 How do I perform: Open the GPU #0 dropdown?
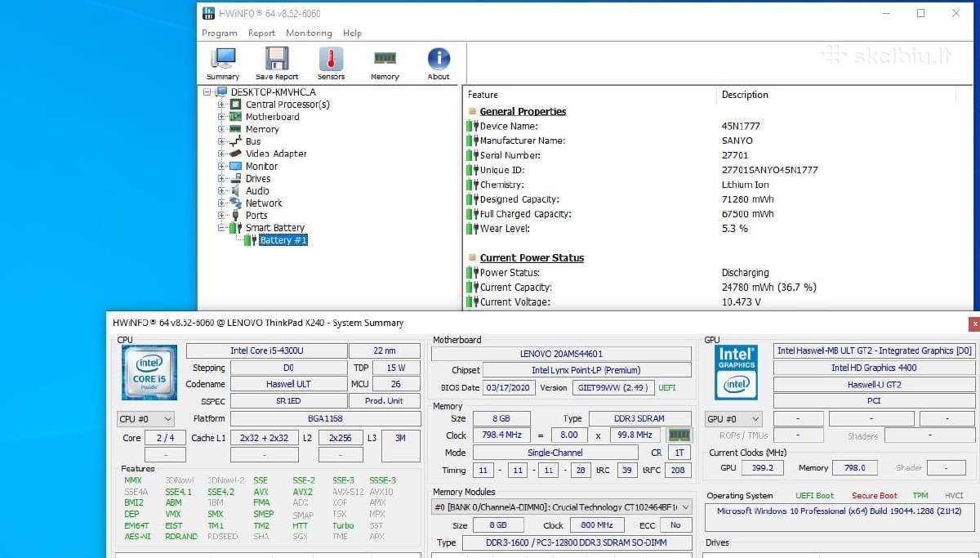(x=733, y=419)
